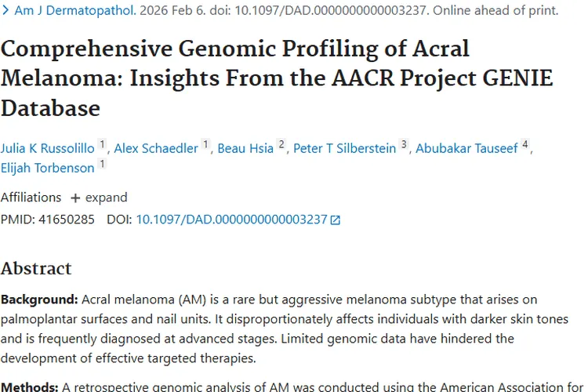Click the plus icon beside Affiliations

pyautogui.click(x=75, y=198)
